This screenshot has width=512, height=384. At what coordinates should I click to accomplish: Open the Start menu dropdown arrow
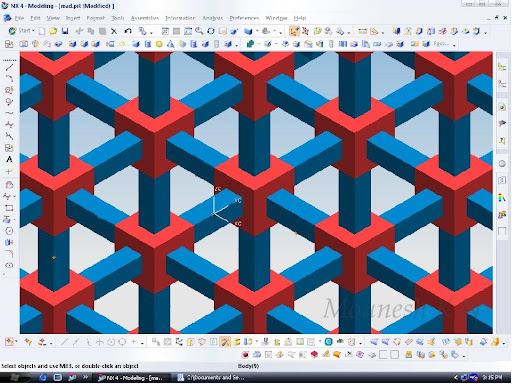(34, 31)
